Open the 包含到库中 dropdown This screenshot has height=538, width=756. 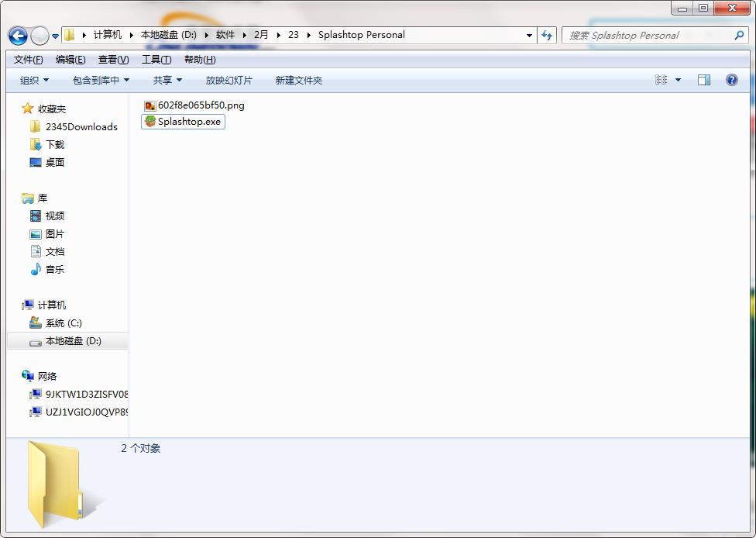click(x=101, y=80)
